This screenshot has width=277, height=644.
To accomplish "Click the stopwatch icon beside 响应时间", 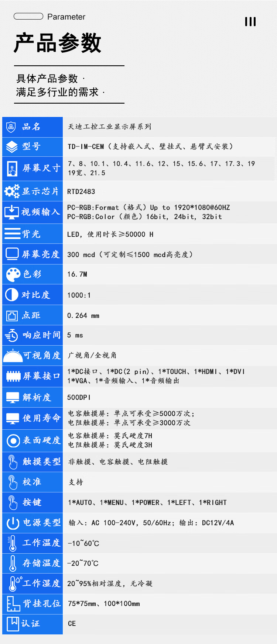I will click(11, 335).
